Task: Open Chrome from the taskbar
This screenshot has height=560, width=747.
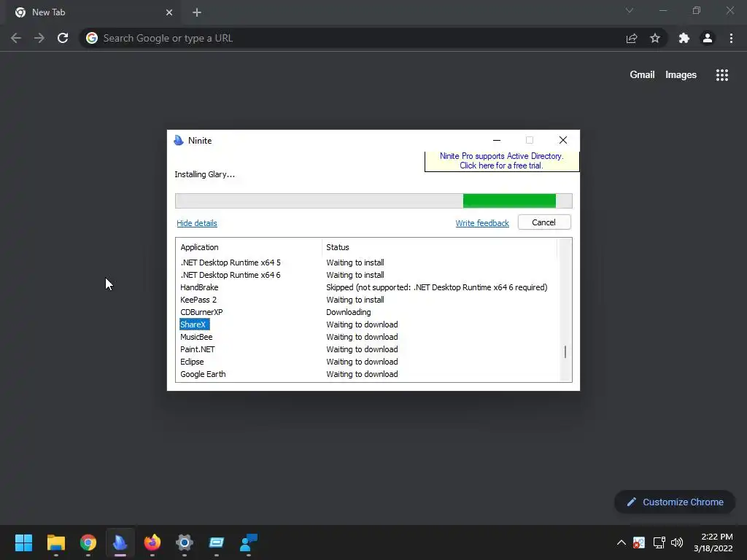Action: [88, 542]
